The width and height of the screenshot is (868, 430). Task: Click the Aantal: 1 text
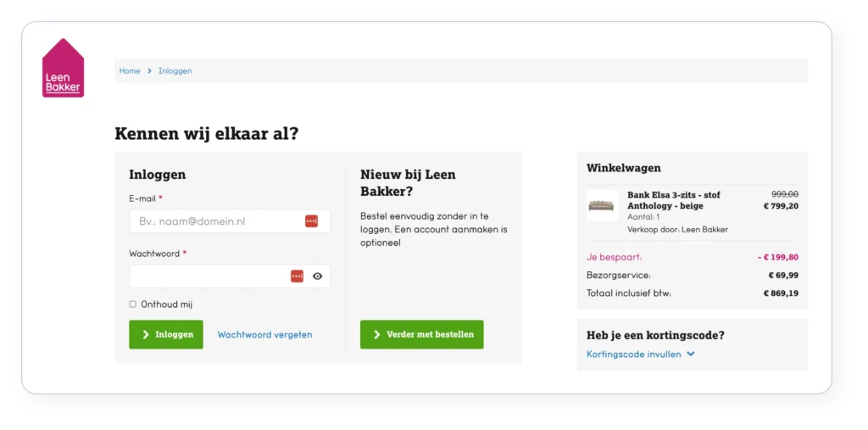click(643, 217)
